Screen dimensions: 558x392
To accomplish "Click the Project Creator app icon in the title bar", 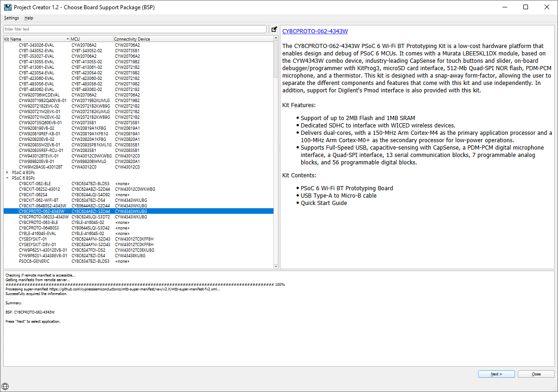I will pos(7,7).
